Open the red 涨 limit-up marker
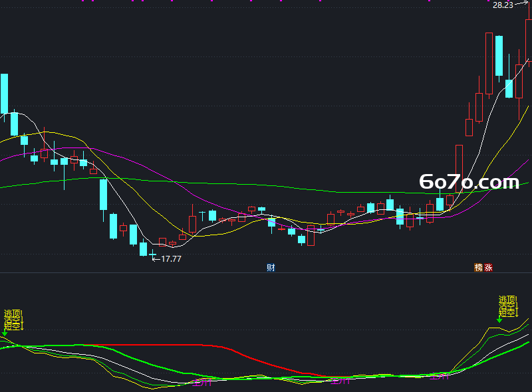 488,268
